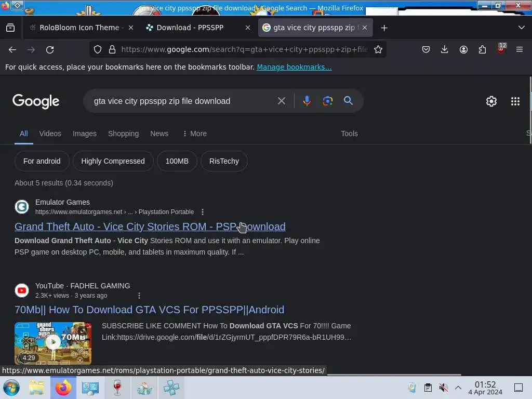Click the Firefox address bar URL
The image size is (532, 399).
coord(244,49)
